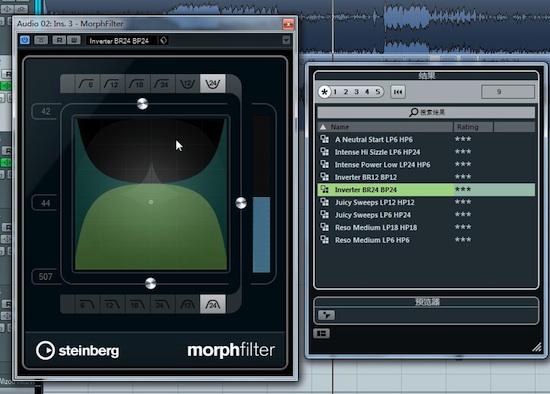Toggle the MorphFilter power bypass button

coord(25,40)
